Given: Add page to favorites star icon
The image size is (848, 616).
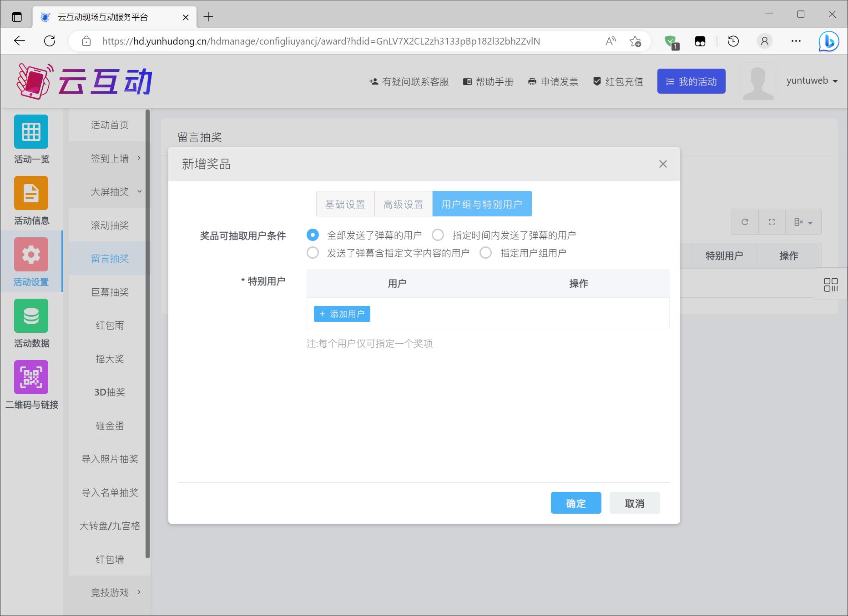Looking at the screenshot, I should (x=635, y=41).
